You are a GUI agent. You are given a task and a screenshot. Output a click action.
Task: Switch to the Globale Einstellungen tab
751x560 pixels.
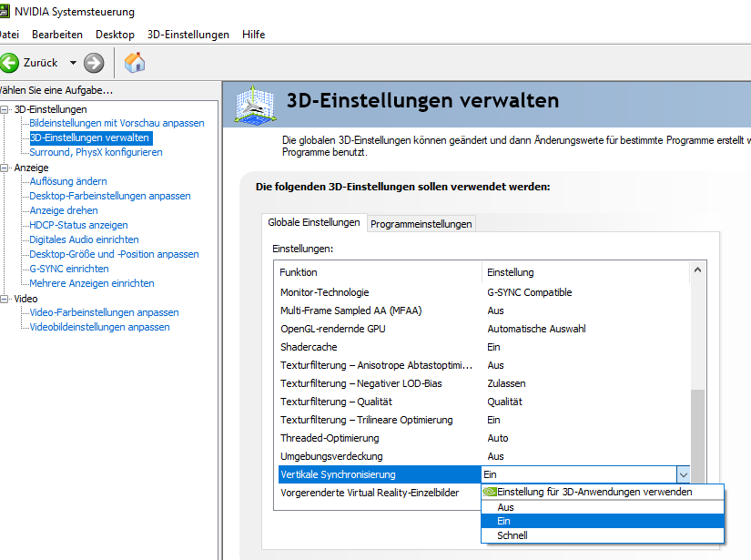click(314, 222)
